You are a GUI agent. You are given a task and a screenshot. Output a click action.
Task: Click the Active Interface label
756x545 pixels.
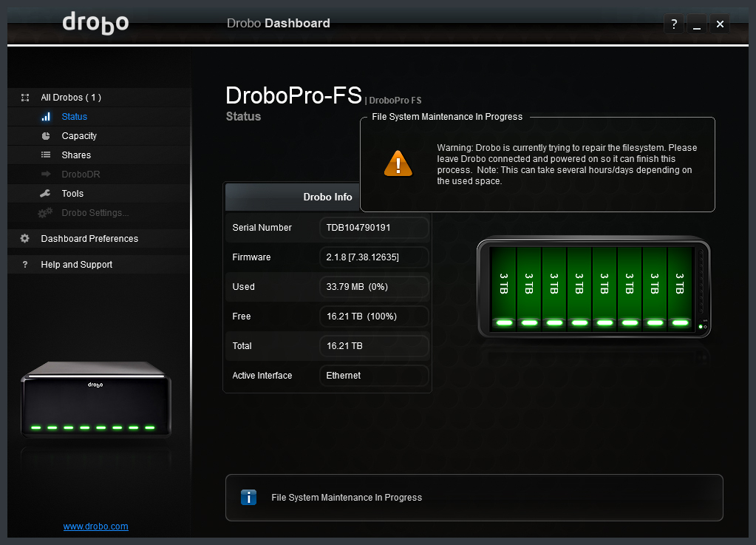[x=262, y=375]
